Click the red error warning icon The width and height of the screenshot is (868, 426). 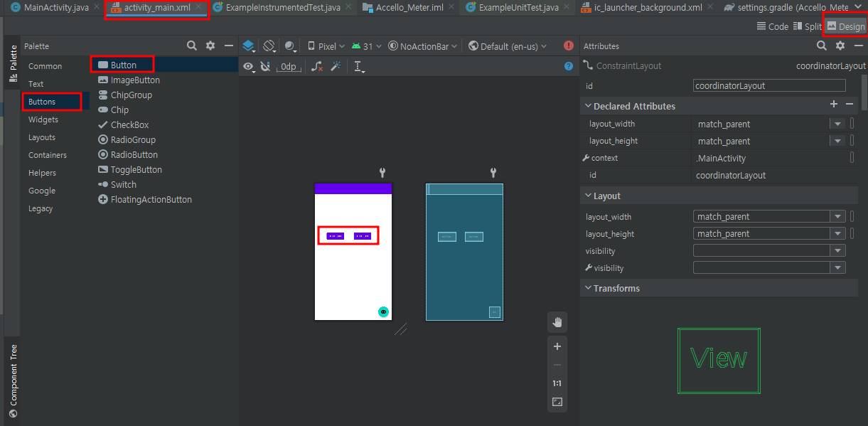569,46
